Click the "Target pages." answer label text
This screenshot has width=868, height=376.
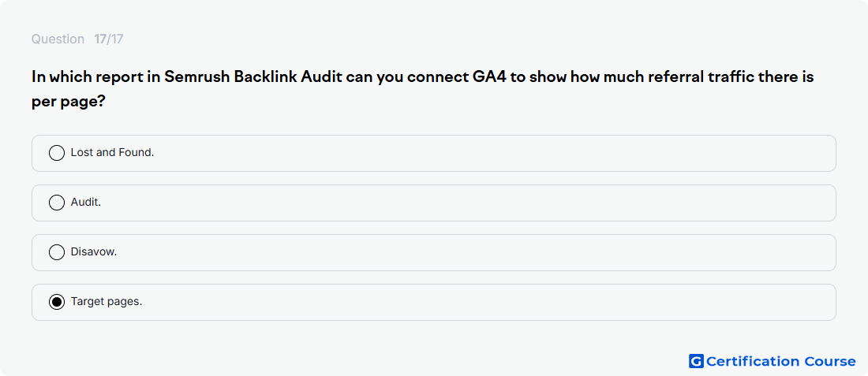click(x=107, y=302)
